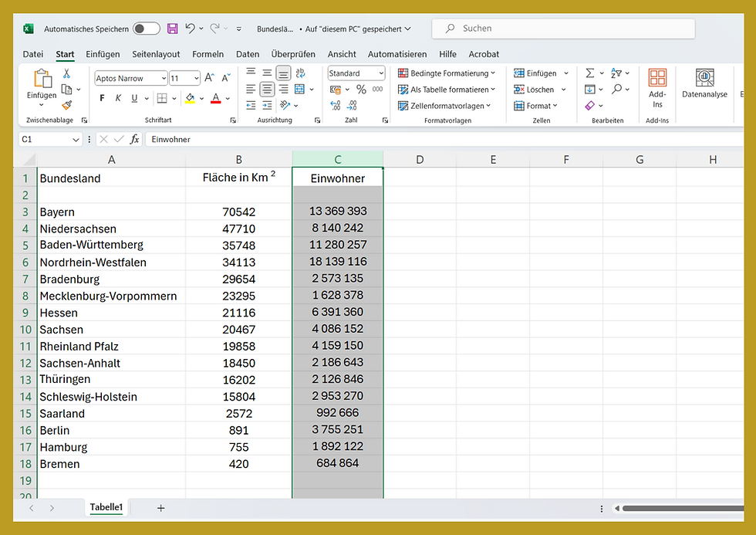Image resolution: width=756 pixels, height=535 pixels.
Task: Click the Undo arrow icon
Action: tap(190, 29)
